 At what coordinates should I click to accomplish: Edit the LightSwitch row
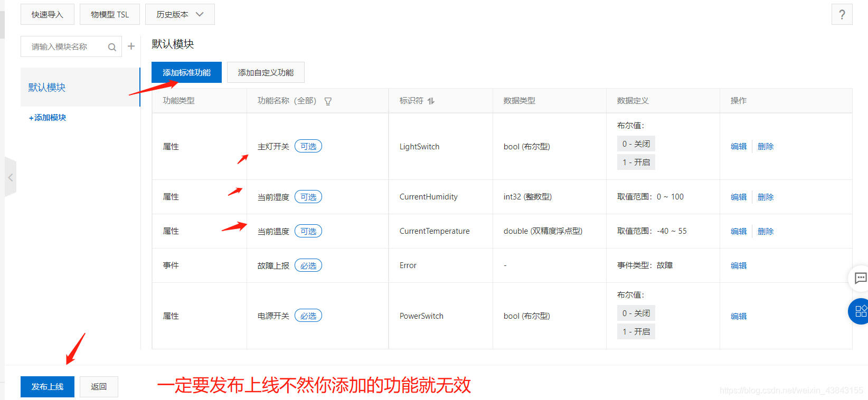coord(739,146)
